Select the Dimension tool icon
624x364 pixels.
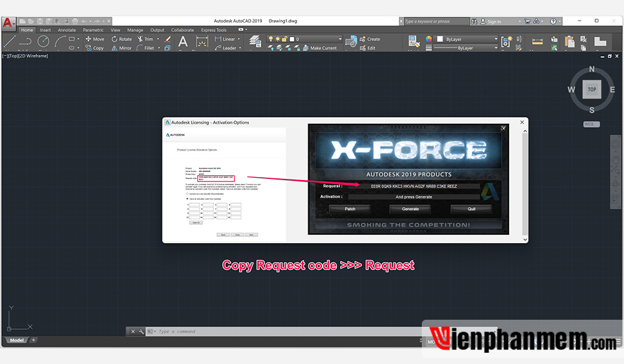(202, 41)
